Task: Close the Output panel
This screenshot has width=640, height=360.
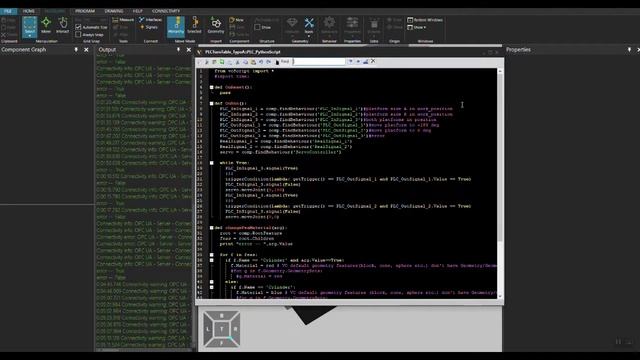Action: 189,49
